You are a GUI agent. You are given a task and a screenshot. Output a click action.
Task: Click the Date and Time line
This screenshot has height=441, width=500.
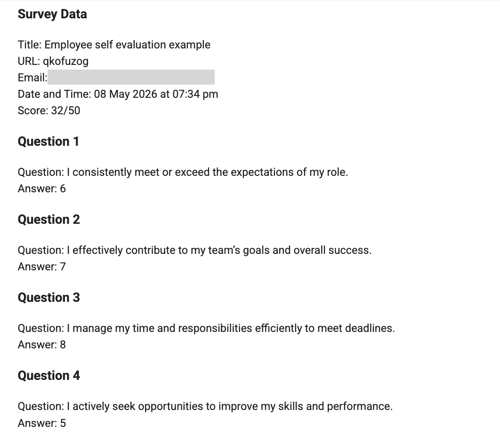click(x=118, y=94)
